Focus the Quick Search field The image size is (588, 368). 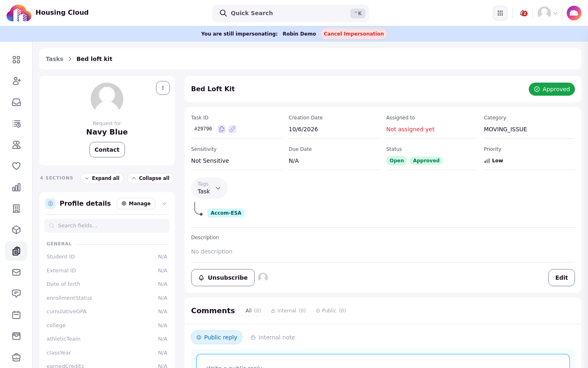pos(291,13)
